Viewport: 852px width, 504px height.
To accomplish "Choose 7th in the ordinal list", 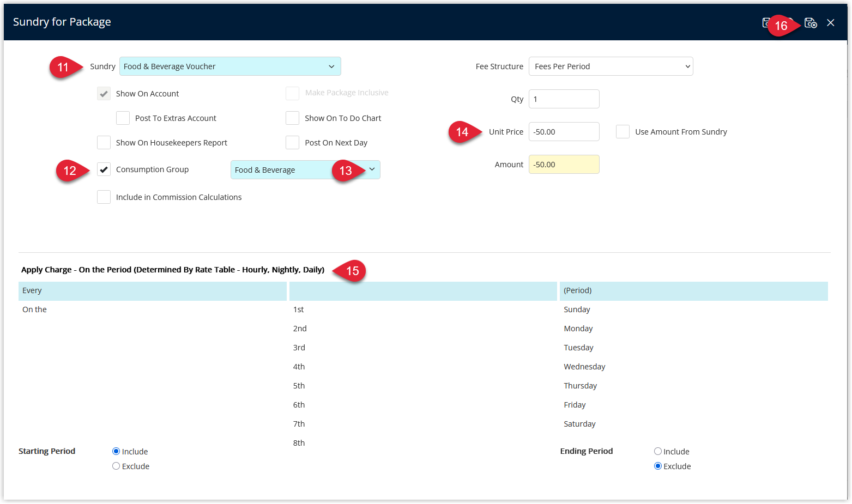I will (x=423, y=424).
